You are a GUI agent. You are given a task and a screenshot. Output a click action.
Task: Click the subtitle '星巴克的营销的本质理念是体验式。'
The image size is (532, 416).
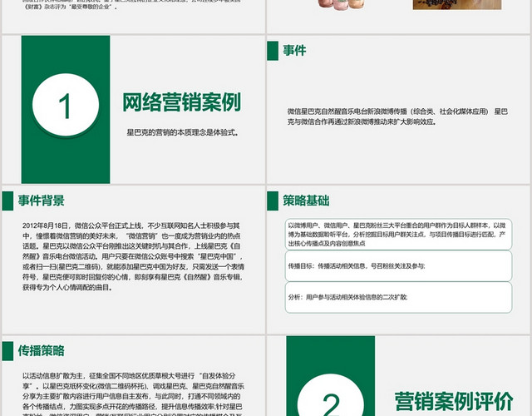click(x=183, y=132)
